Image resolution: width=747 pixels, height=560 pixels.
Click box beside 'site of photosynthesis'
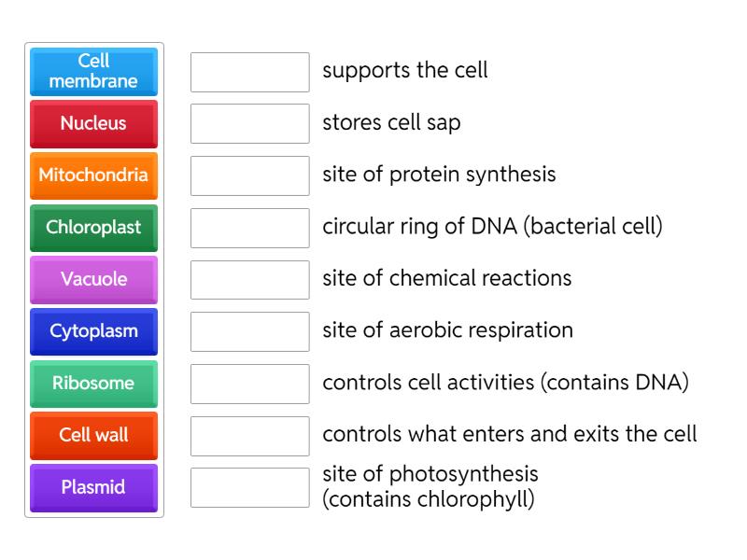pos(249,487)
